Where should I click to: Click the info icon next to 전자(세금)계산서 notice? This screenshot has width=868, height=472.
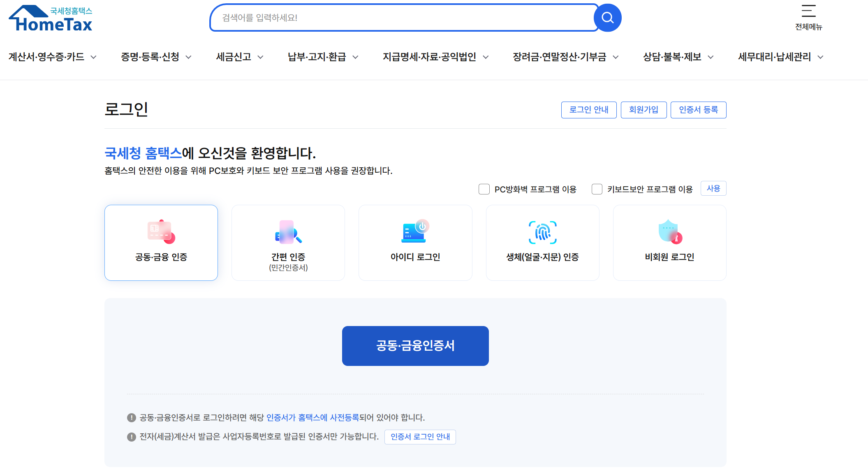click(x=132, y=437)
